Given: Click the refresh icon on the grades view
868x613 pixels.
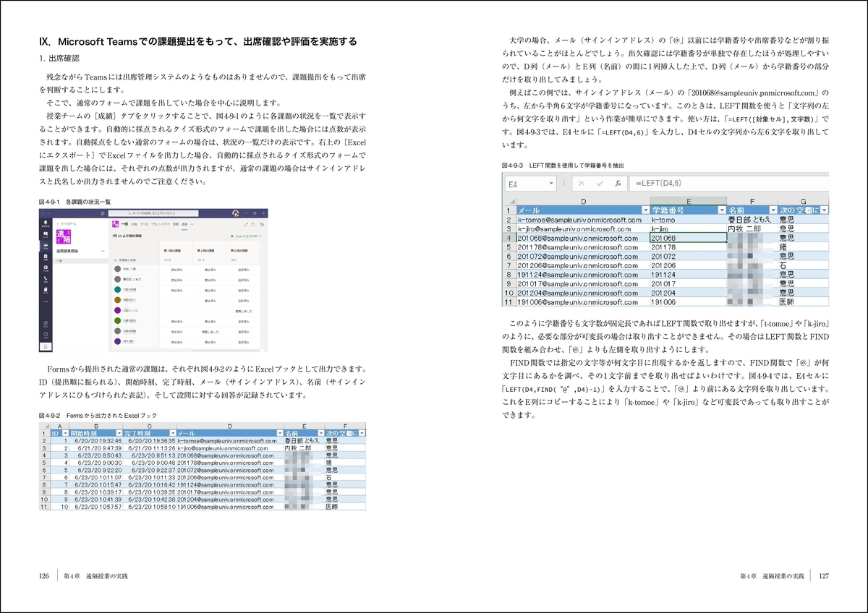Looking at the screenshot, I should coord(253,224).
